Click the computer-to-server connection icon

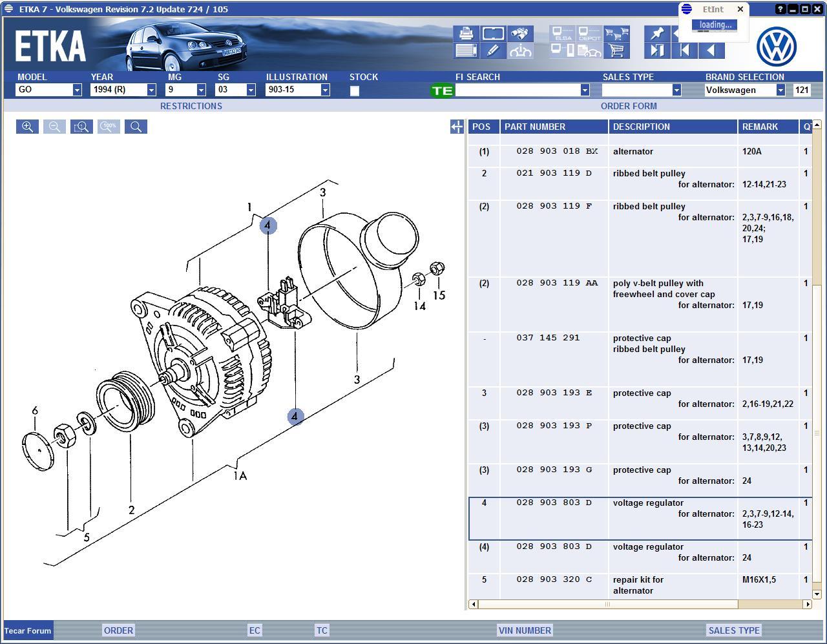pyautogui.click(x=563, y=50)
